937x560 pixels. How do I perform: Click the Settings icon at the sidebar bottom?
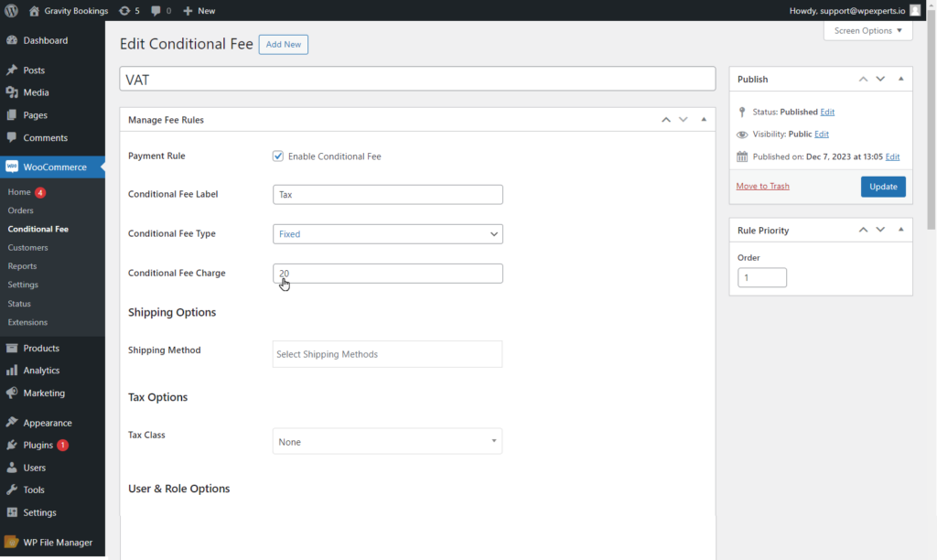[x=12, y=512]
